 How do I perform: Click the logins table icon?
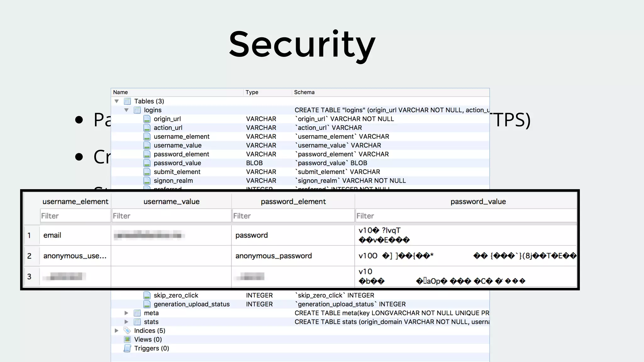coord(137,110)
